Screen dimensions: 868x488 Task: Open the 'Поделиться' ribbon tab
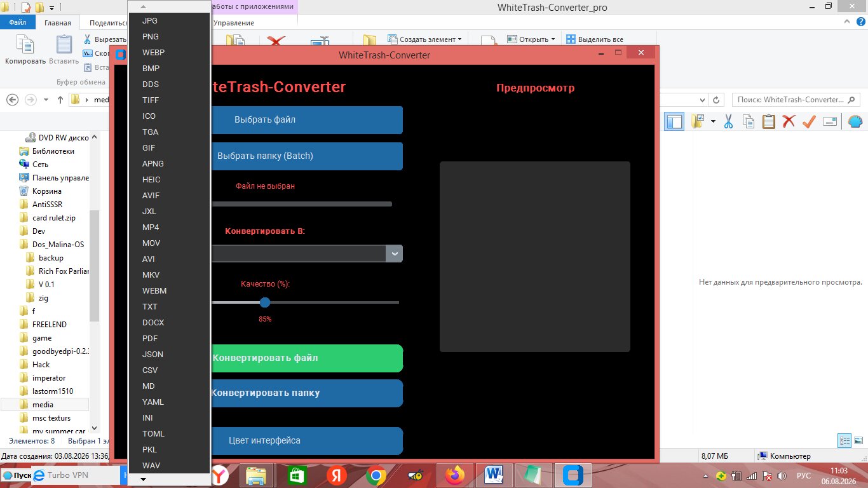[x=108, y=22]
